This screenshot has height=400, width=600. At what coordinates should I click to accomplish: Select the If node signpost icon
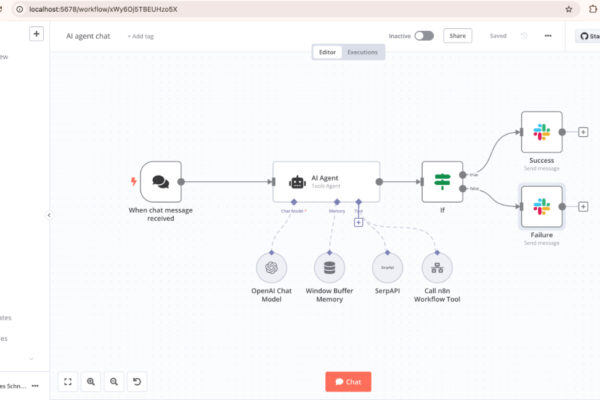(442, 182)
